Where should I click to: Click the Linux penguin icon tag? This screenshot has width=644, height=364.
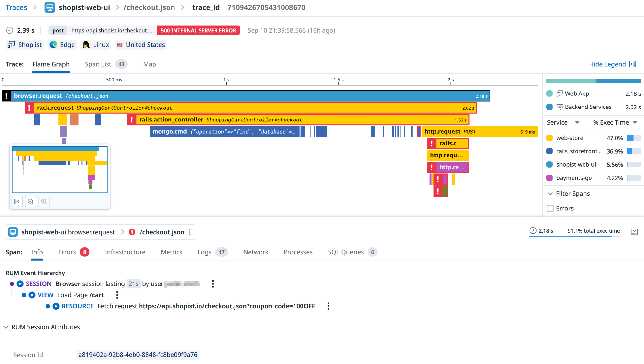pyautogui.click(x=86, y=45)
